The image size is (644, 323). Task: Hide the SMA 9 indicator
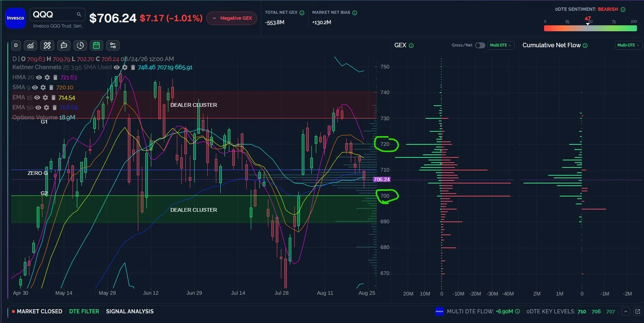point(35,87)
